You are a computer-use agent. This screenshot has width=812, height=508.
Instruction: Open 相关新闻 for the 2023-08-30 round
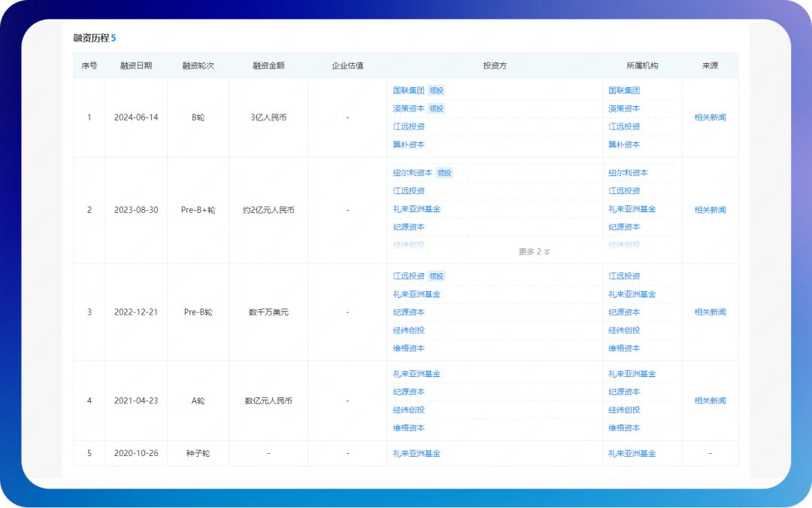click(710, 210)
